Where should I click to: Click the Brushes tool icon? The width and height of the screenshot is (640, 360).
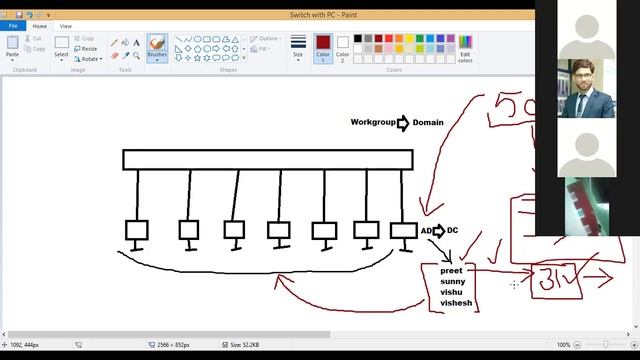157,42
